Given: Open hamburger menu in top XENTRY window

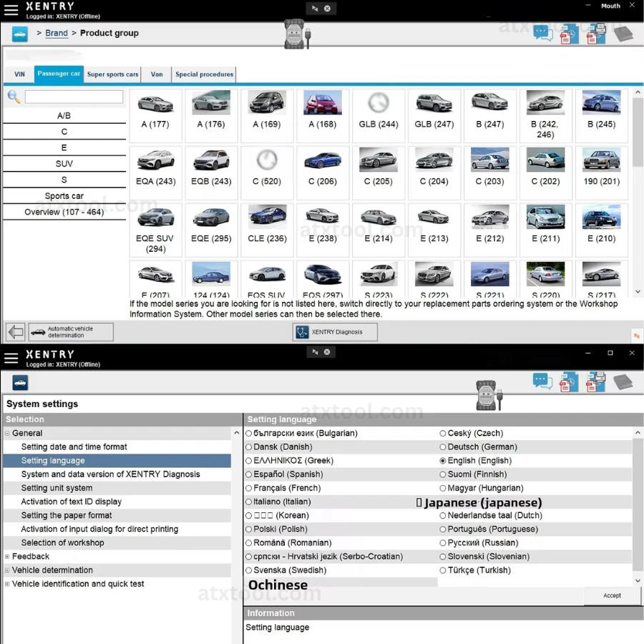Looking at the screenshot, I should click(x=11, y=10).
